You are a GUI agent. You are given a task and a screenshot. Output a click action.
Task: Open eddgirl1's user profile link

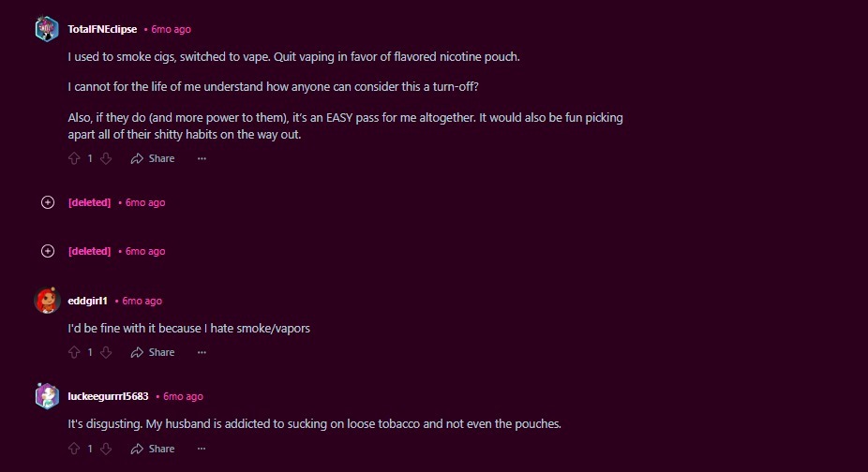88,301
